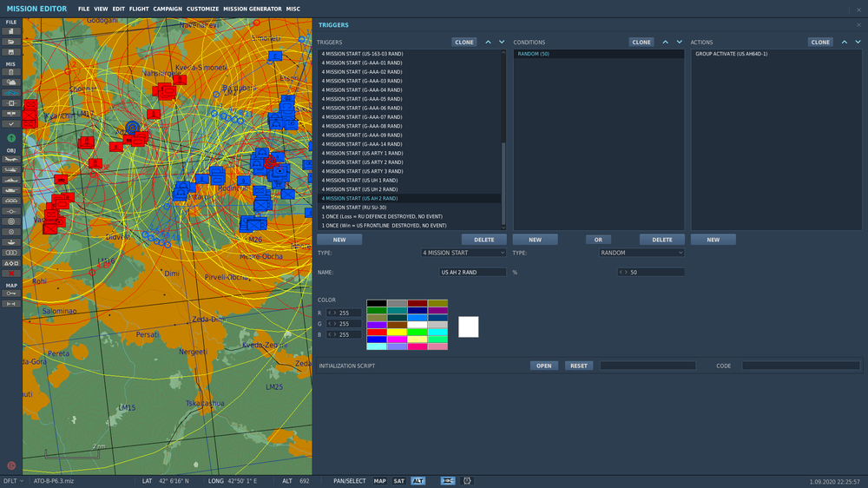Toggle MAP display mode in status bar
868x488 pixels.
(x=380, y=480)
